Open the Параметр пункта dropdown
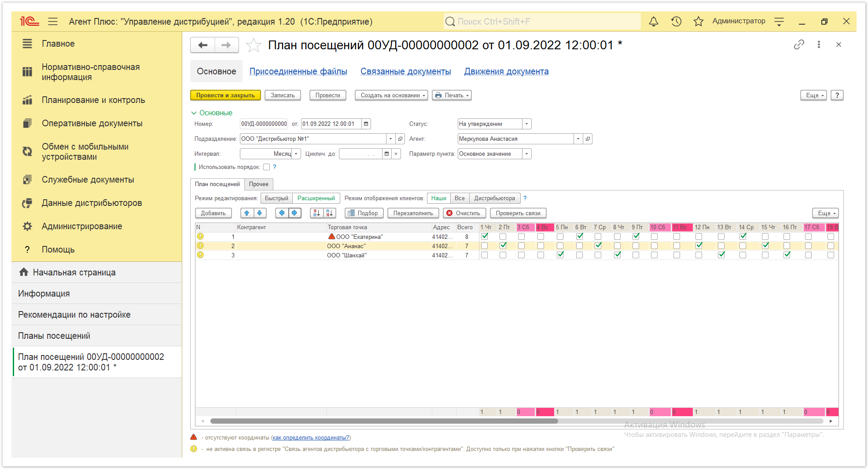 pyautogui.click(x=527, y=154)
